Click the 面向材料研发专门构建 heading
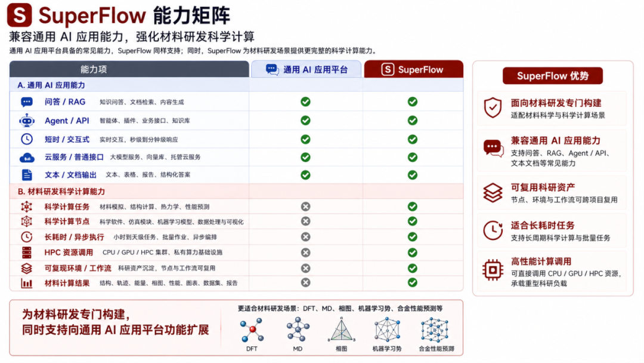The image size is (644, 363). point(556,103)
